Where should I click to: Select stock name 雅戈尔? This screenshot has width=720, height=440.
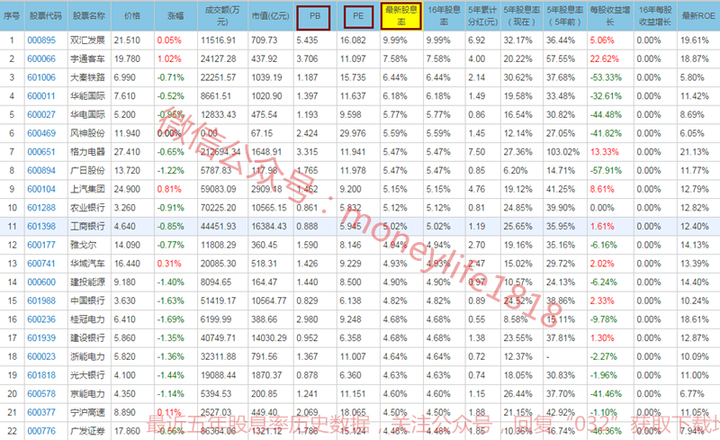(x=84, y=245)
